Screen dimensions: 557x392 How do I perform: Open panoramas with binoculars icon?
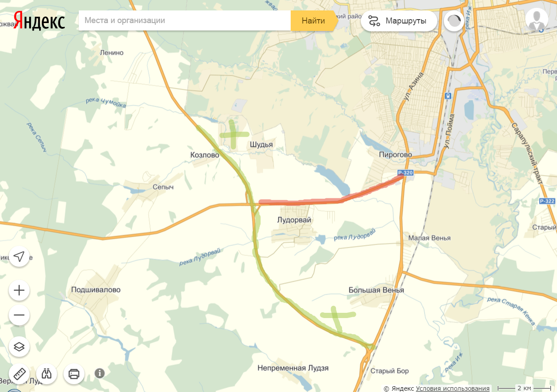coord(47,373)
